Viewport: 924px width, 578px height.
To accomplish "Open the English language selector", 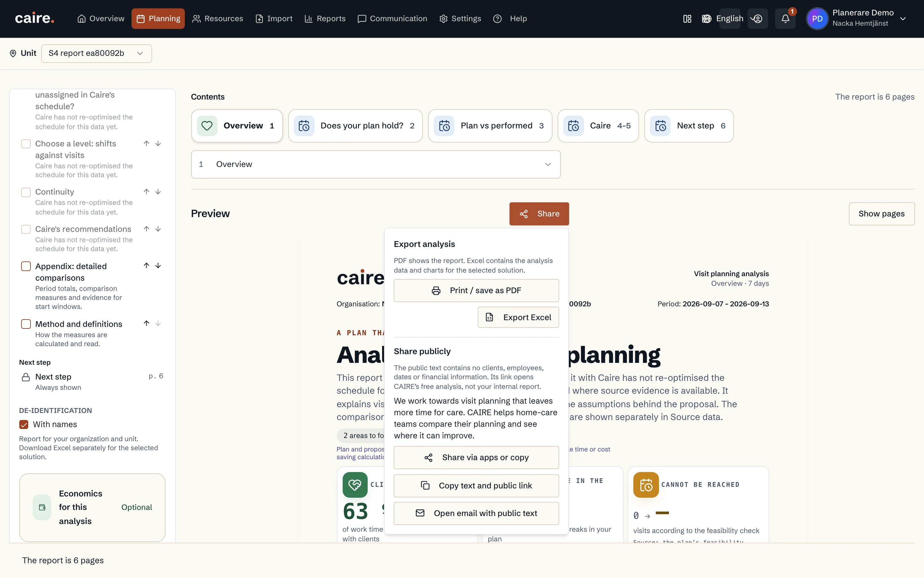I will 729,18.
